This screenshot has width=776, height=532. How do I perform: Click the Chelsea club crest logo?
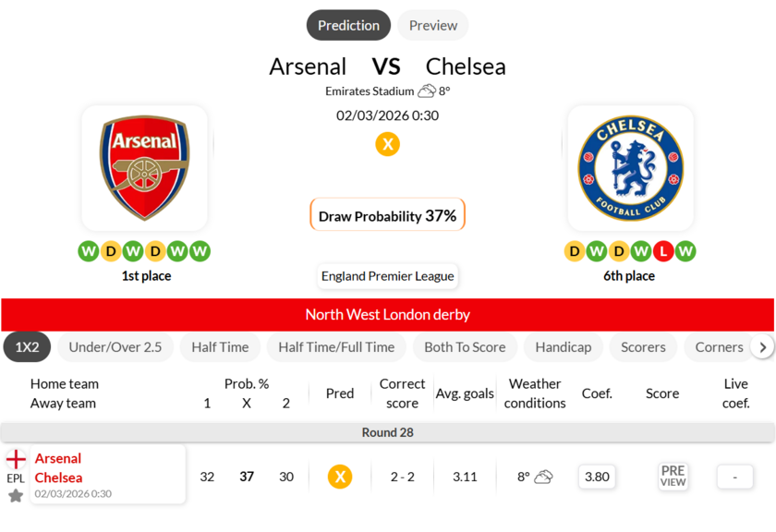[630, 169]
